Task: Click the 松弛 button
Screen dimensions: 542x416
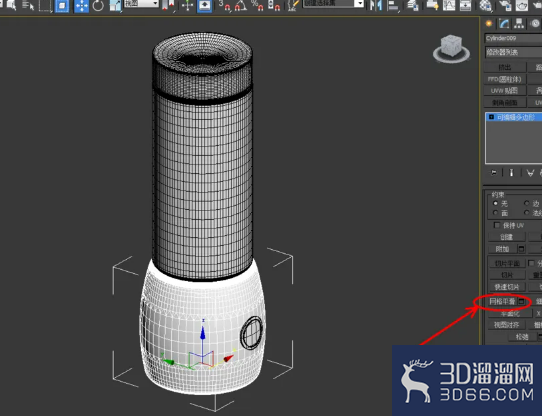Action: pos(522,336)
